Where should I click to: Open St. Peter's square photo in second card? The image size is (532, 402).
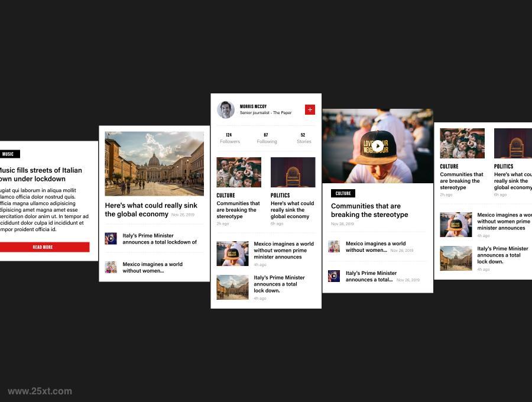(154, 164)
